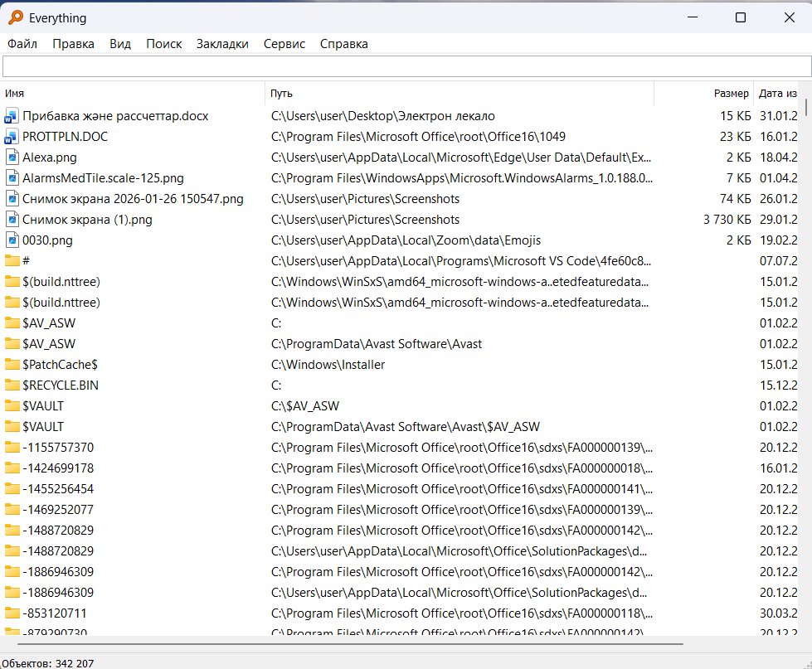Open the Сервис menu
812x669 pixels.
coord(284,44)
